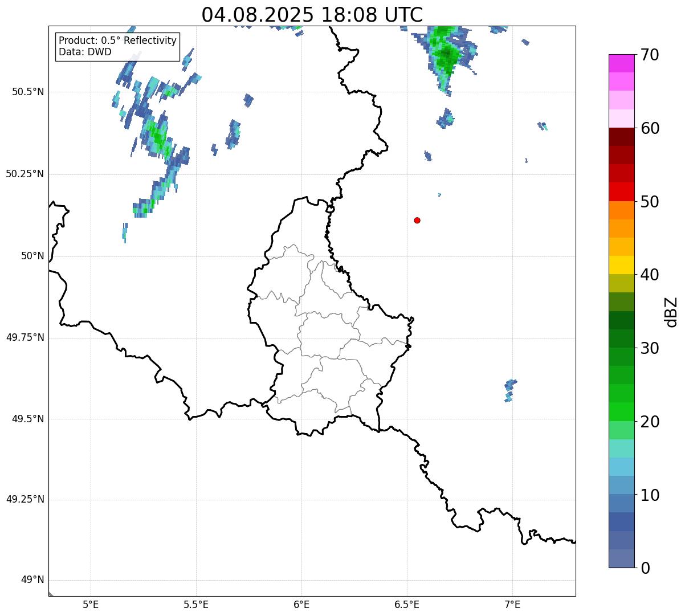Click the latitude label 49°N

(x=32, y=580)
